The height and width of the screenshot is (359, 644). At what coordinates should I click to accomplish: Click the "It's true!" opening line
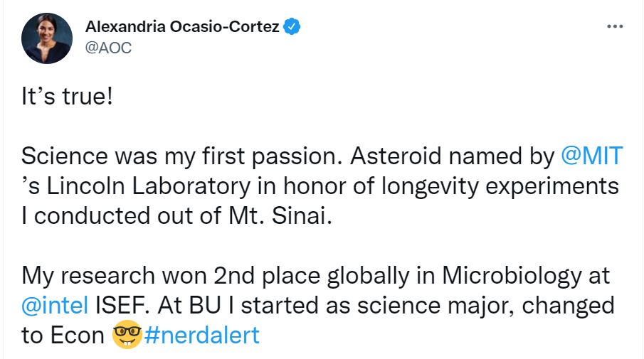point(67,96)
